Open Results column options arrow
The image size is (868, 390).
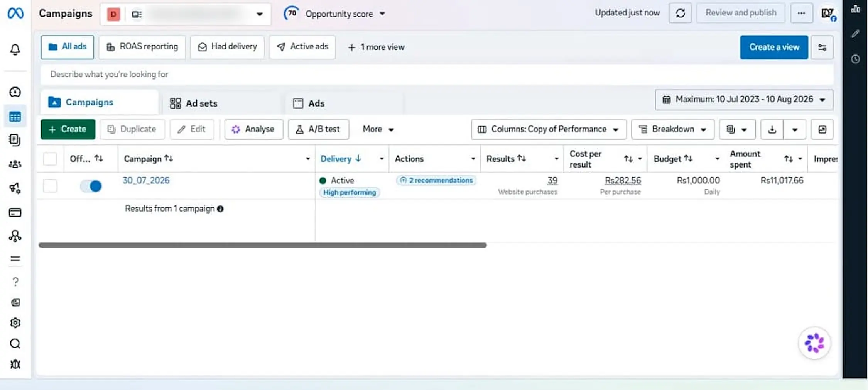[556, 159]
